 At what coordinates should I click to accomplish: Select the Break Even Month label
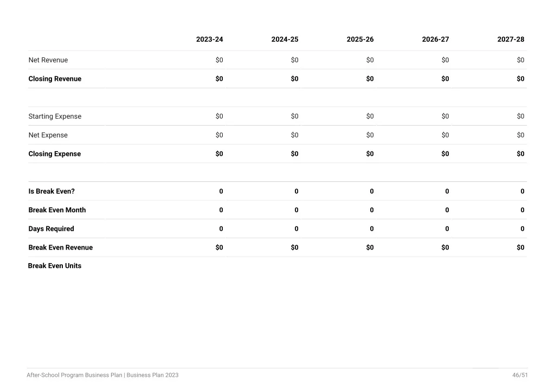(x=57, y=210)
